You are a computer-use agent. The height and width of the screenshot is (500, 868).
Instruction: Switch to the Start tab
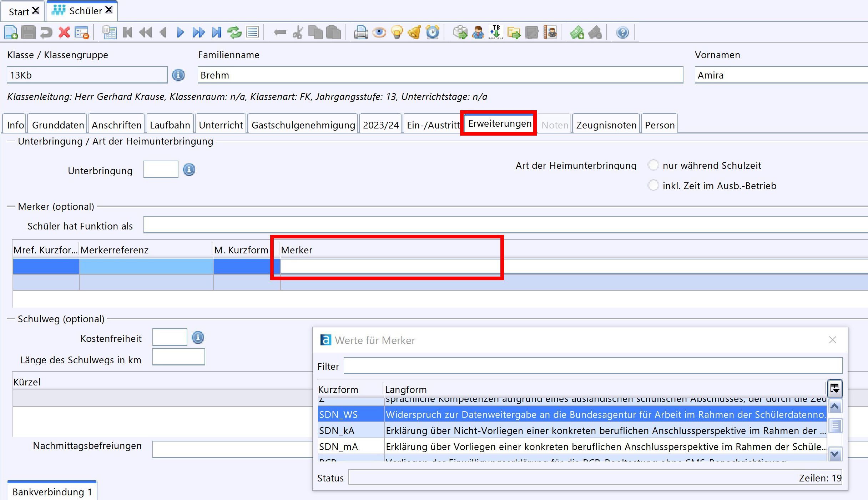point(19,12)
